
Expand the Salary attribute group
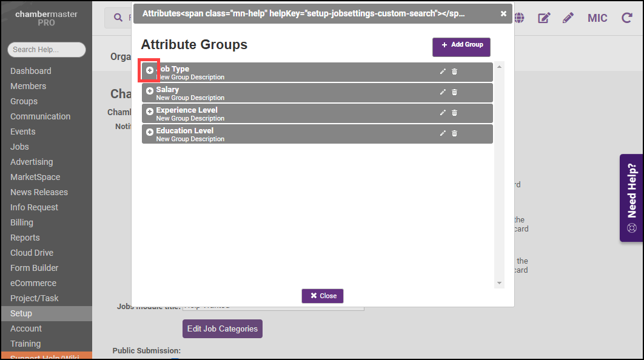coord(150,91)
